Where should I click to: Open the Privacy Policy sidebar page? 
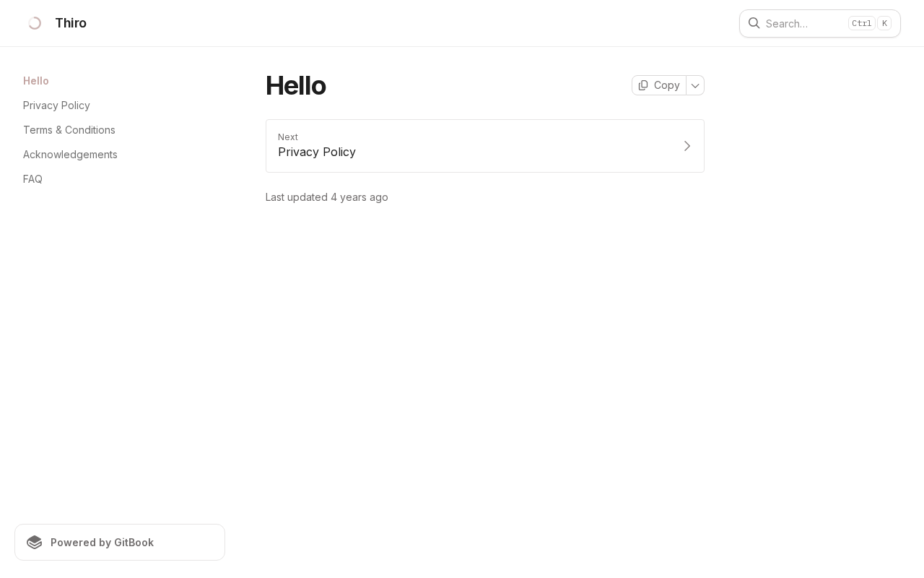[56, 105]
